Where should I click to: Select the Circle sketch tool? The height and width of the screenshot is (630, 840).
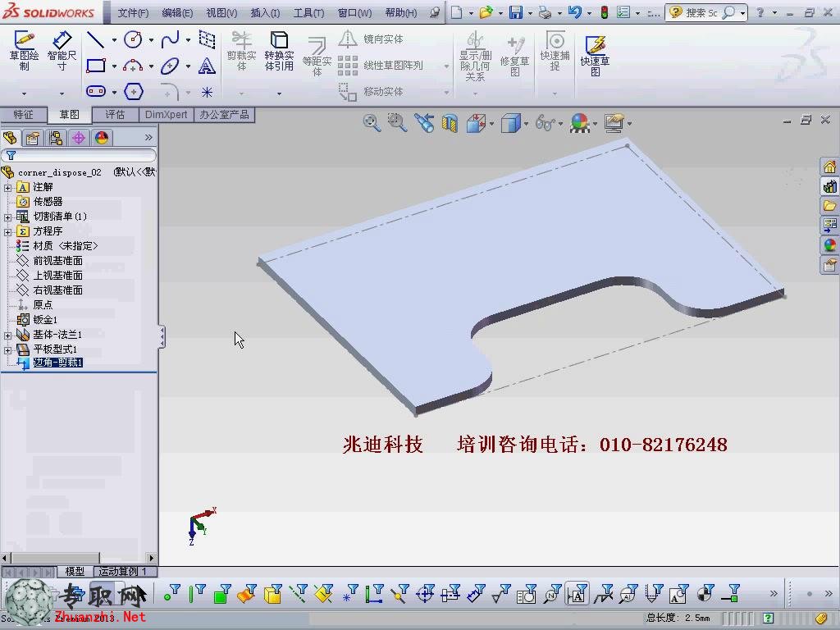click(x=133, y=39)
